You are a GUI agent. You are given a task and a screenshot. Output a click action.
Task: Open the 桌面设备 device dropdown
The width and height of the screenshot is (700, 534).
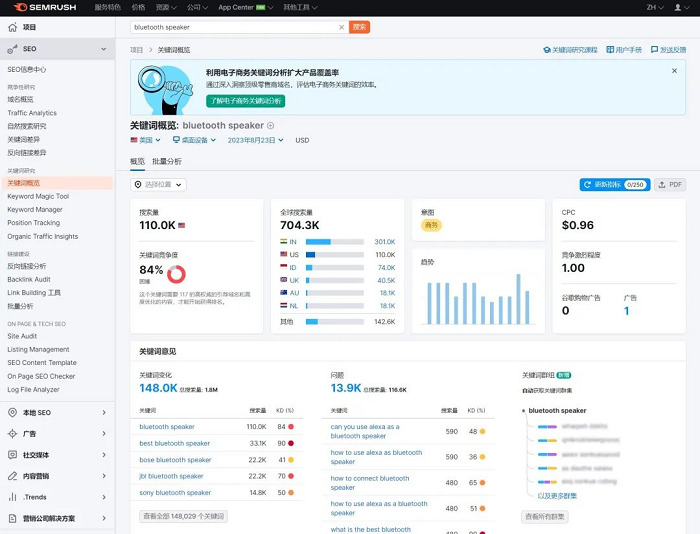tap(195, 140)
